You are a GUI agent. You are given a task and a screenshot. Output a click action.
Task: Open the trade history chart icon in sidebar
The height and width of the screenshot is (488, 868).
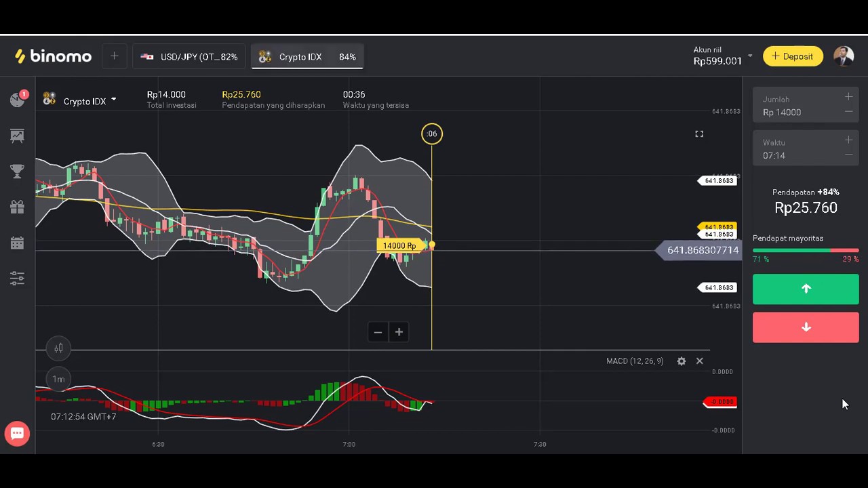(x=18, y=136)
